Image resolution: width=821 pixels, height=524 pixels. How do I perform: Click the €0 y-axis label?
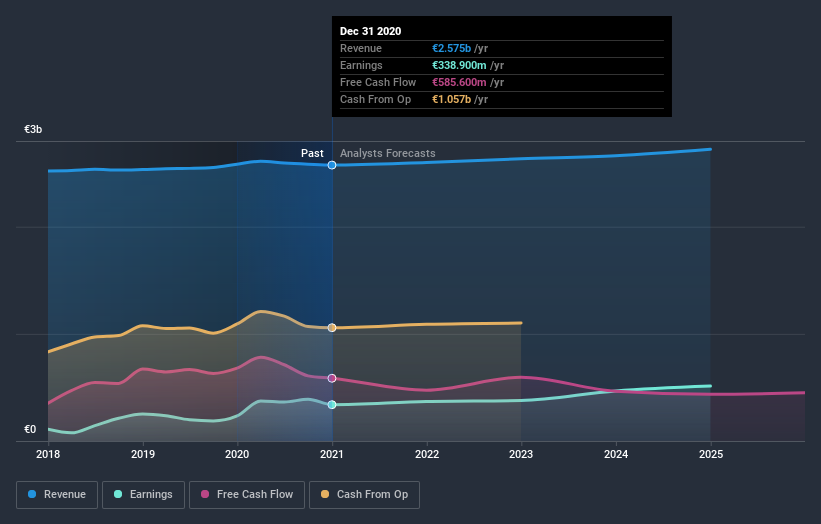(x=30, y=430)
